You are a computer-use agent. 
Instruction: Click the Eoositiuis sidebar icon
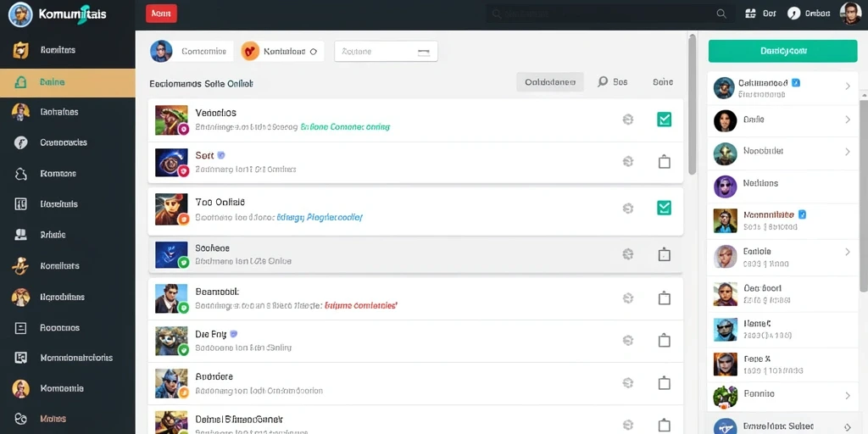20,204
